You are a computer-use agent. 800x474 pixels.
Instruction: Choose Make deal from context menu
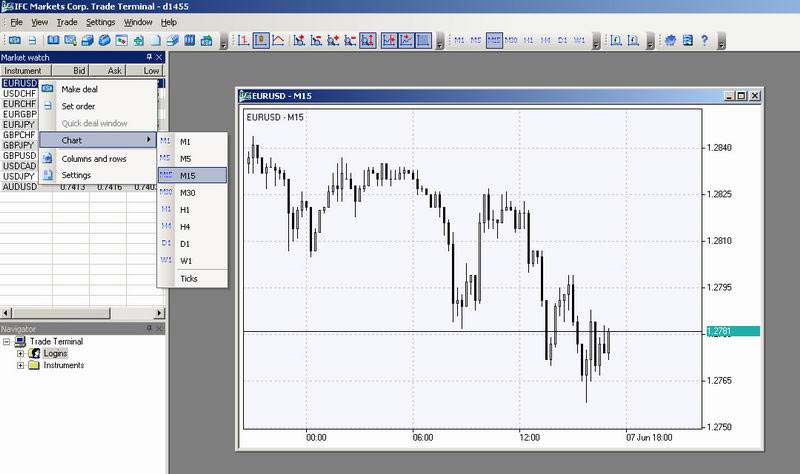[81, 89]
